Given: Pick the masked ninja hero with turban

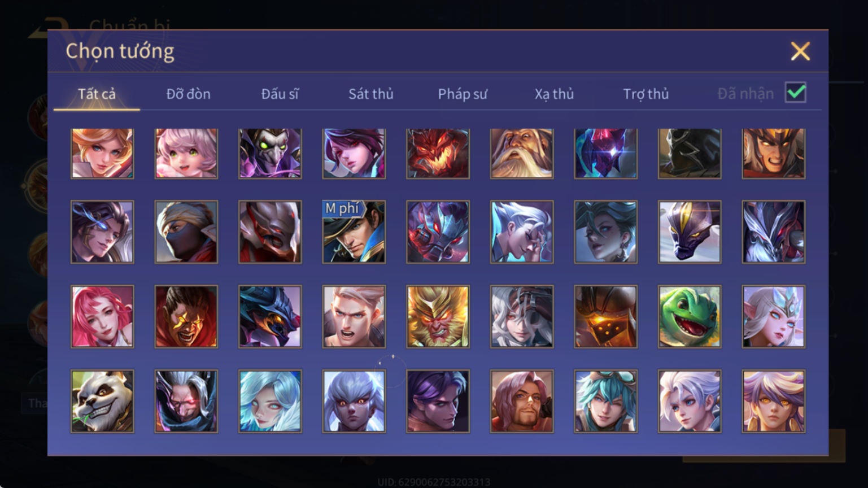Looking at the screenshot, I should 186,232.
